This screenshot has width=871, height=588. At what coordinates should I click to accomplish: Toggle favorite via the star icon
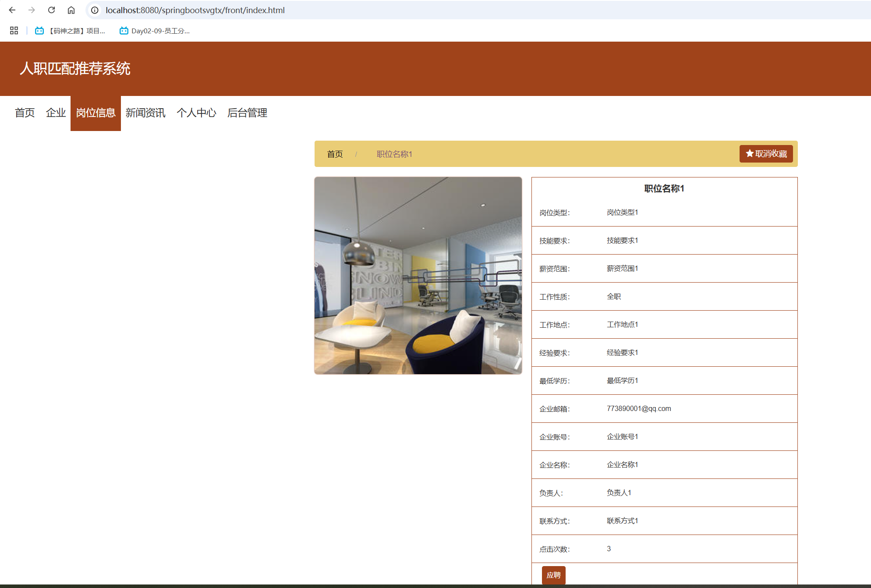pos(748,154)
